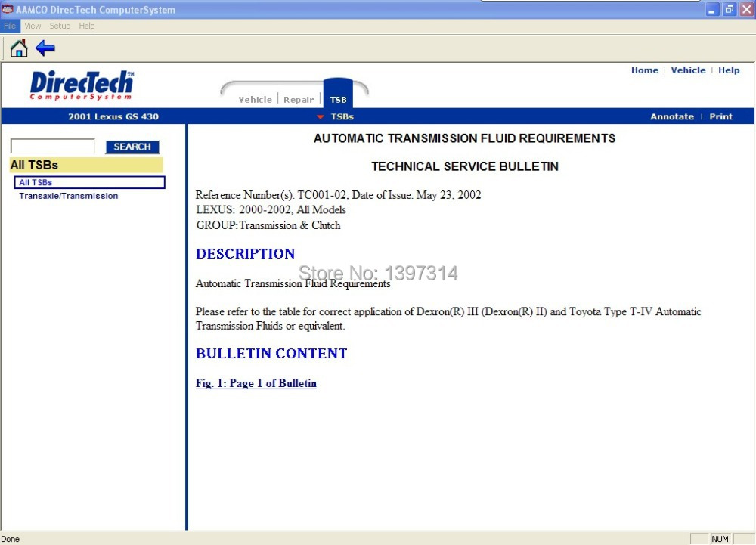This screenshot has height=545, width=756.
Task: Click into the TSB search text field
Action: tap(53, 146)
